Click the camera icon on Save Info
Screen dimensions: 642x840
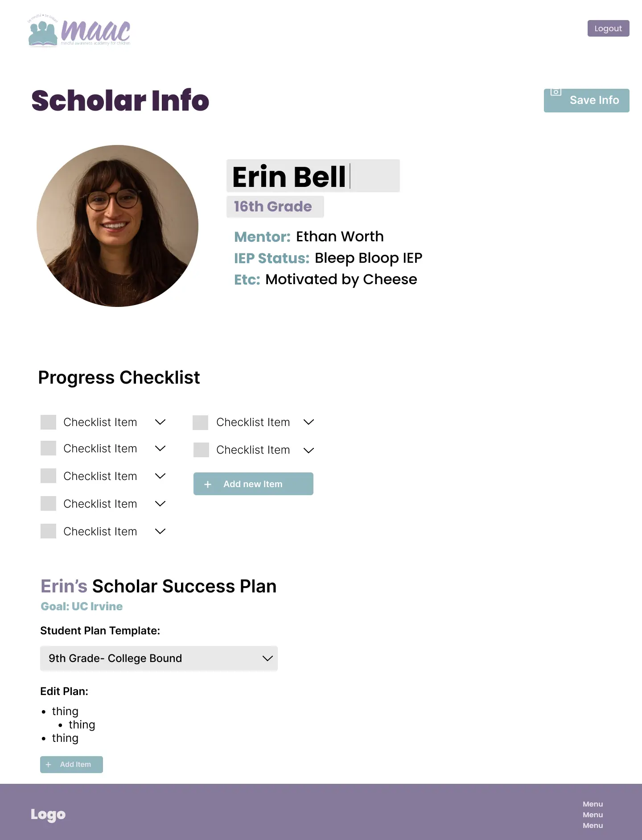[x=556, y=92]
